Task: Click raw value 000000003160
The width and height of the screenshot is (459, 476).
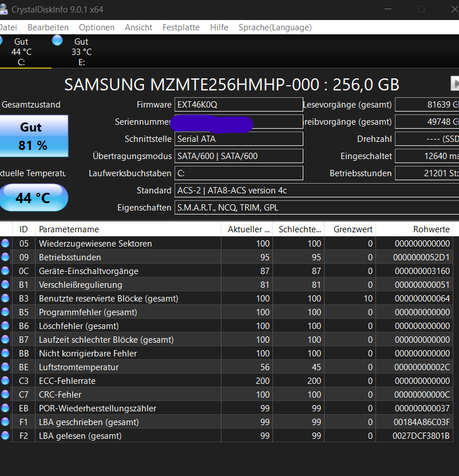Action: 422,271
